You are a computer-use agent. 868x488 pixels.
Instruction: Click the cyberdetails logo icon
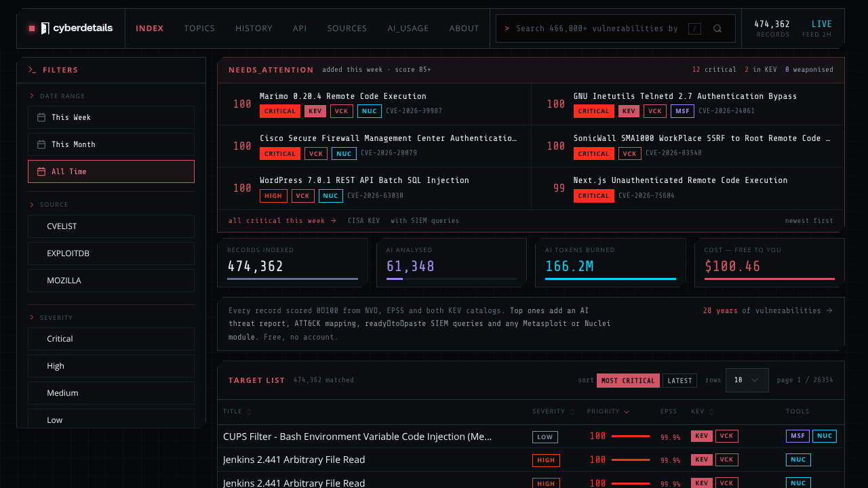tap(45, 28)
